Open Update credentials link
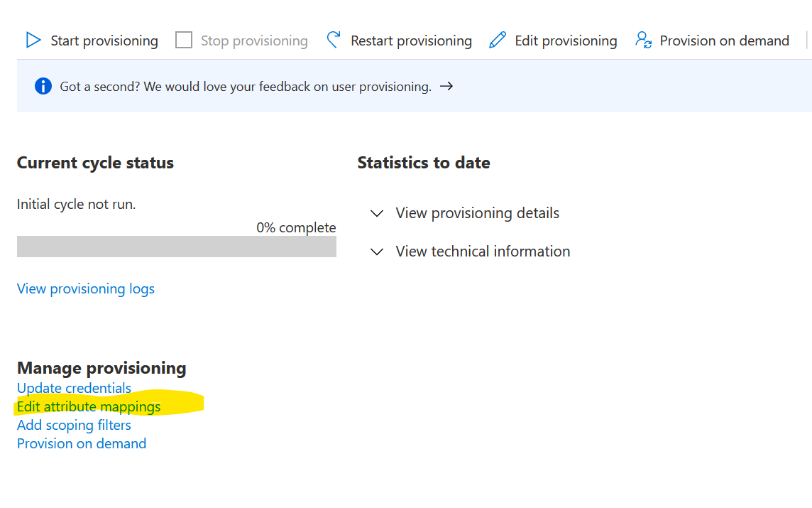Viewport: 812px width, 508px height. click(x=74, y=388)
